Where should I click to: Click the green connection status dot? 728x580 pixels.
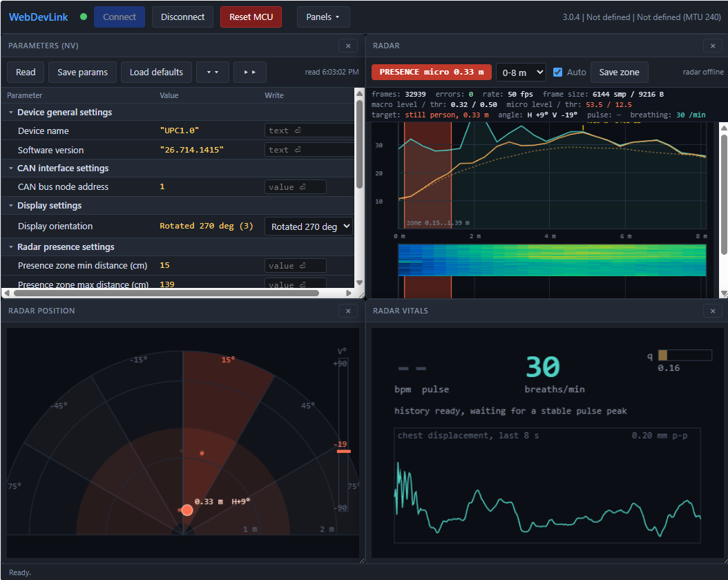point(84,17)
